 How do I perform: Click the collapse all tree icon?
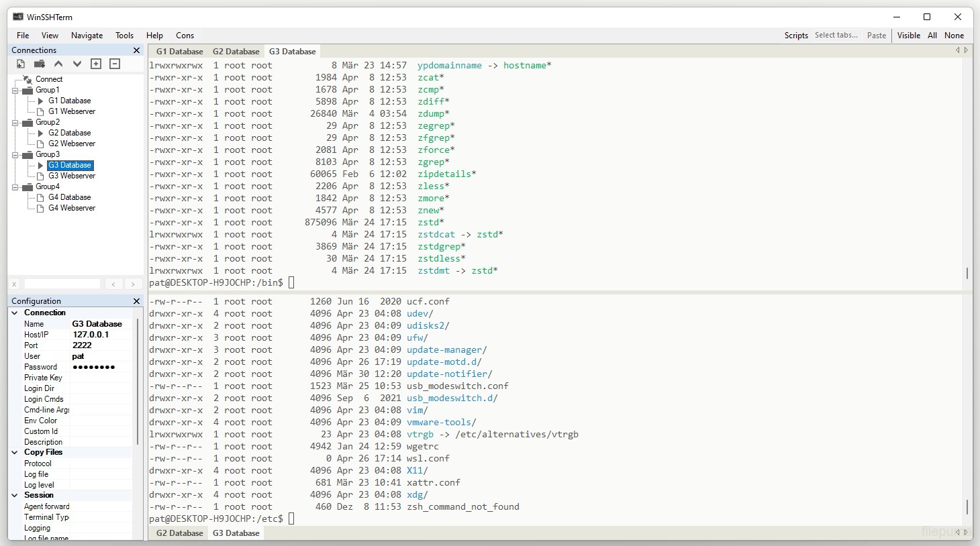115,64
